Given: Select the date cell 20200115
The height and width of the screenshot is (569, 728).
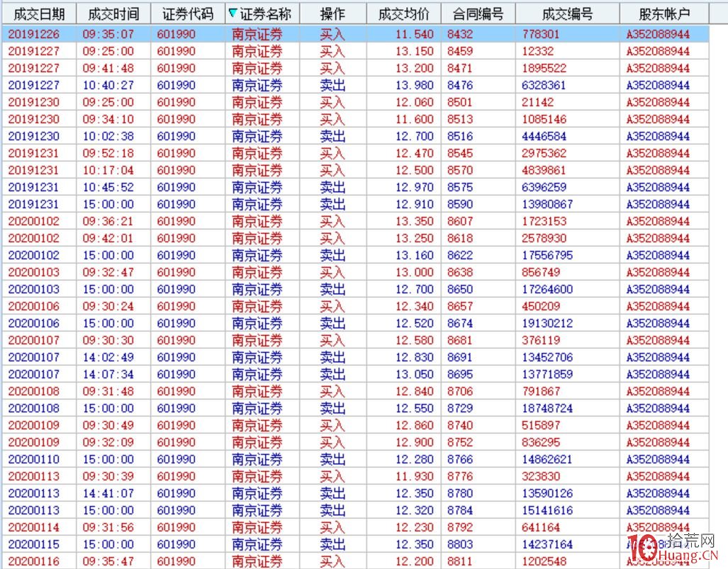Looking at the screenshot, I should [x=34, y=545].
